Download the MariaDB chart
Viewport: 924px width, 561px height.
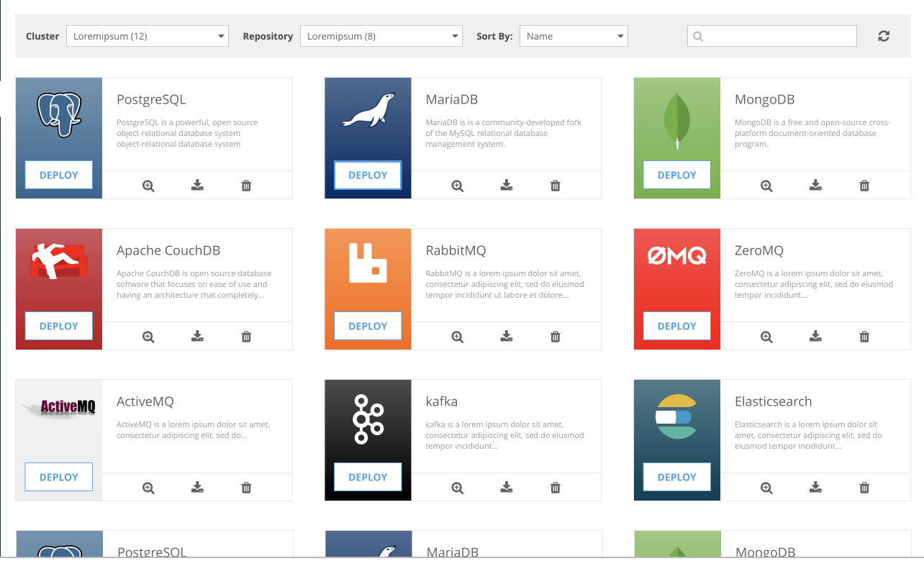coord(507,186)
